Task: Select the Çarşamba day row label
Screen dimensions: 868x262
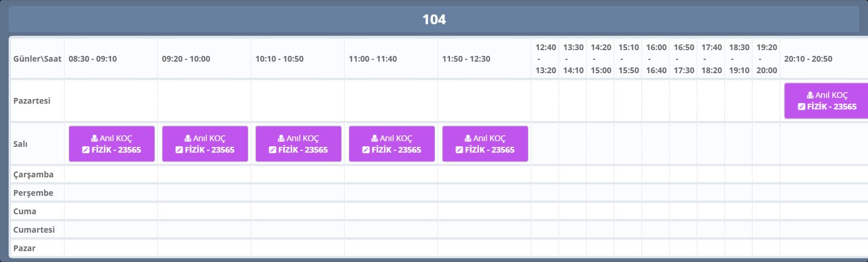Action: (33, 174)
